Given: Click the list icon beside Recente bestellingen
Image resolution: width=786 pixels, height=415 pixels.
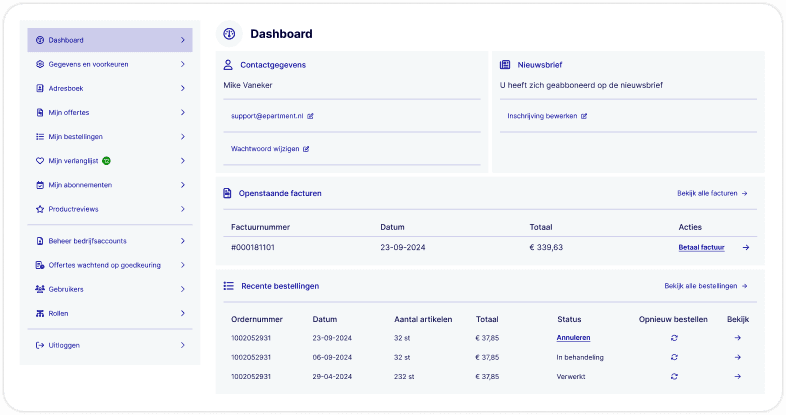Looking at the screenshot, I should pyautogui.click(x=229, y=286).
